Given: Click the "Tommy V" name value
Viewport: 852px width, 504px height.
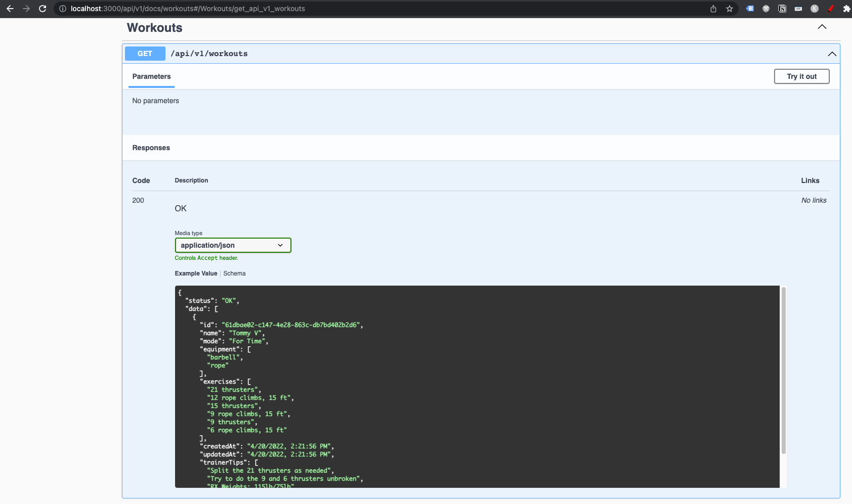Looking at the screenshot, I should click(x=245, y=333).
